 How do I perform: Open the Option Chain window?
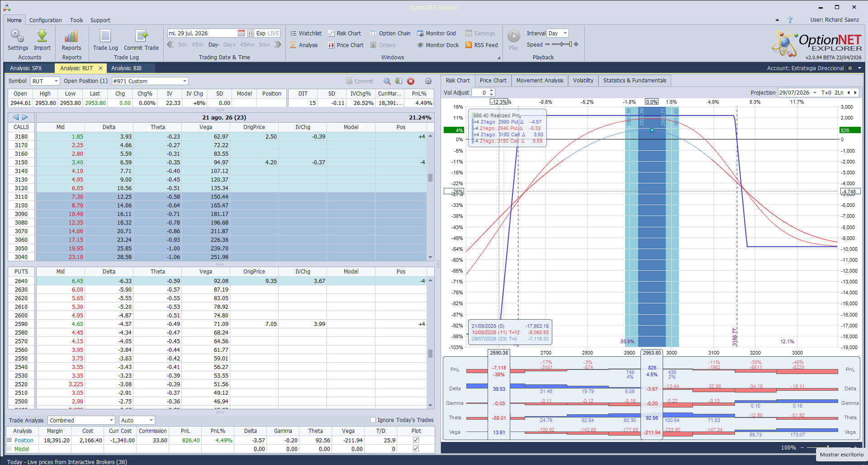pos(390,33)
